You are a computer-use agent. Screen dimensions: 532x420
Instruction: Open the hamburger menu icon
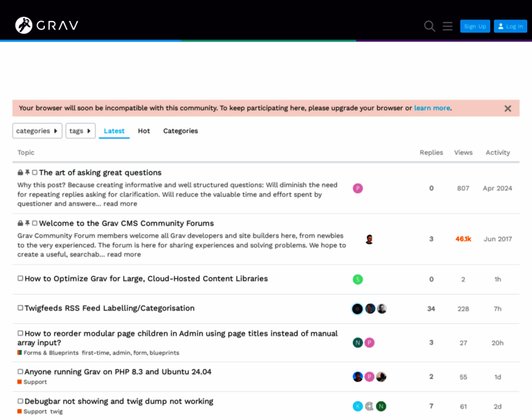coord(447,26)
